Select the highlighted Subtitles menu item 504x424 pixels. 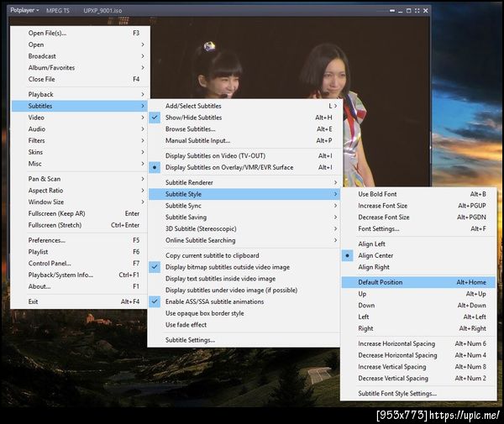click(80, 106)
